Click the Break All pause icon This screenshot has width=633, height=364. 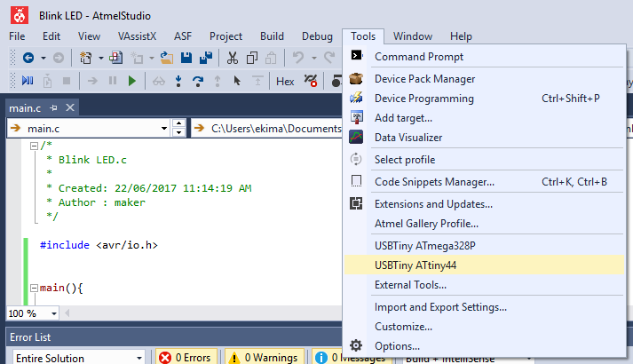point(113,81)
